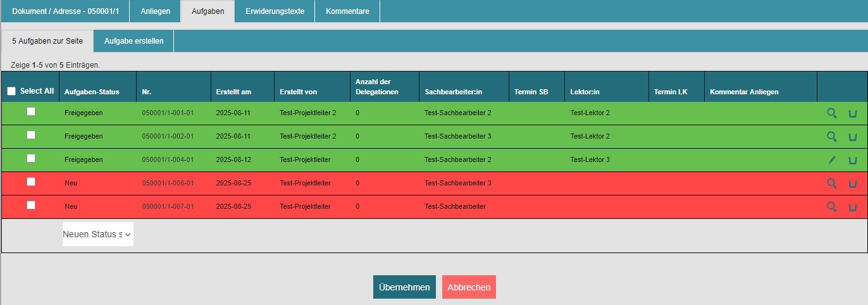Tick the checkbox for task 050001/1-001-01
The height and width of the screenshot is (305, 868).
tap(30, 112)
